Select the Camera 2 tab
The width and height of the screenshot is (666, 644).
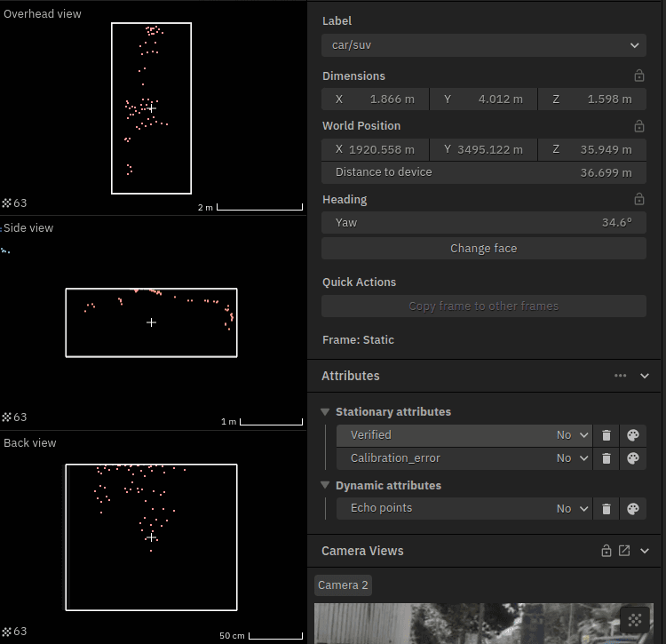pyautogui.click(x=343, y=584)
